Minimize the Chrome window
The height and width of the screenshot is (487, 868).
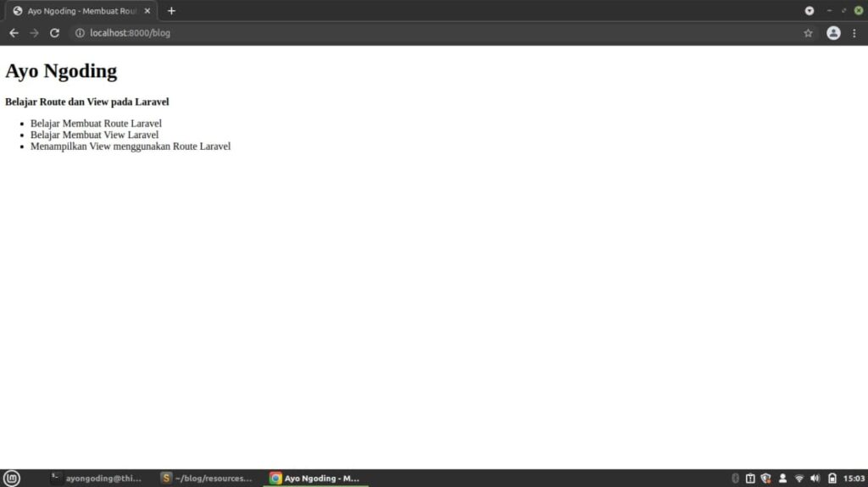click(x=829, y=10)
